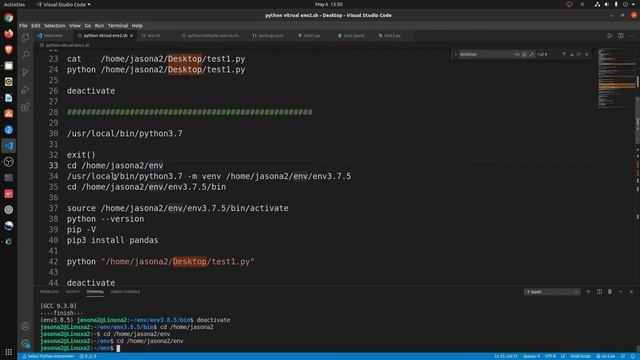Screen dimensions: 640x360
Task: Change LF end of line sequence
Action: 563,356
